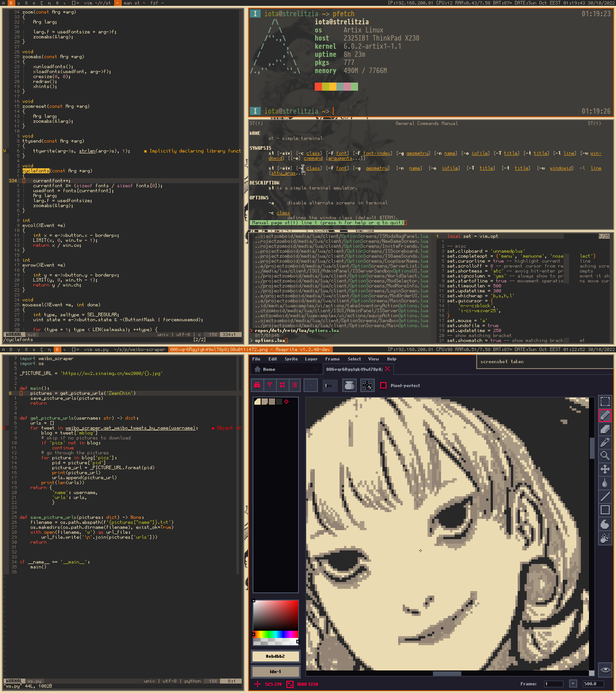616x693 pixels.
Task: Toggle palette edit mode with the lock icon
Action: tap(256, 385)
